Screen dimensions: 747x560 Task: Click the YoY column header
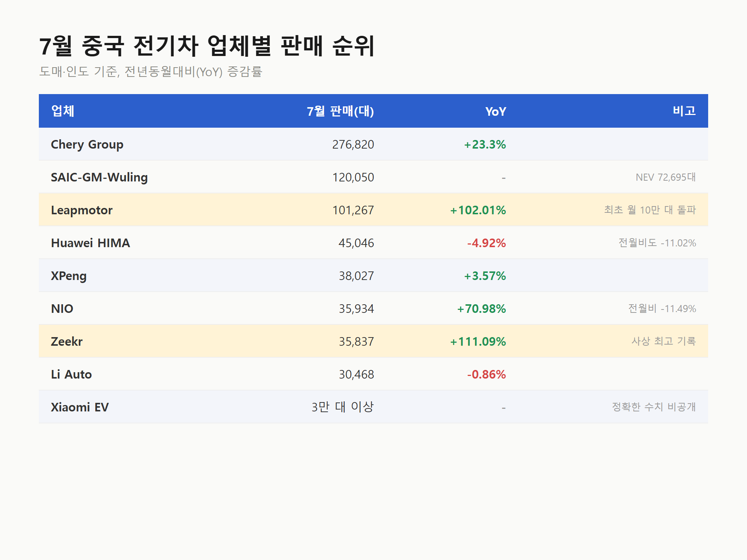496,111
